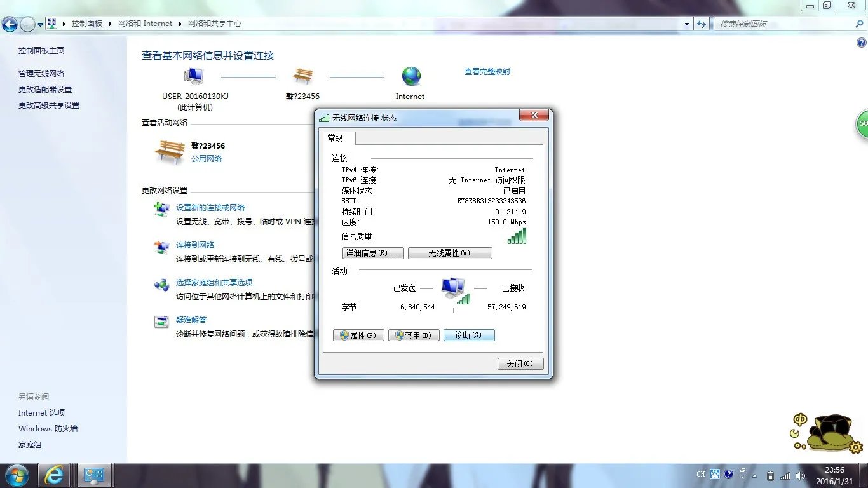Image resolution: width=868 pixels, height=488 pixels.
Task: Open 设置新的连接或网络 link
Action: (x=210, y=208)
